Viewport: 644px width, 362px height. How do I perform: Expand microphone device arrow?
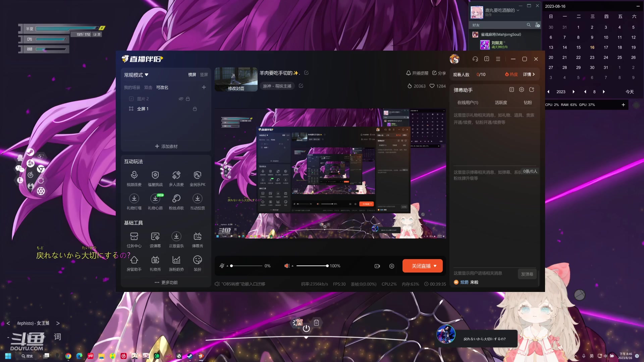click(227, 266)
